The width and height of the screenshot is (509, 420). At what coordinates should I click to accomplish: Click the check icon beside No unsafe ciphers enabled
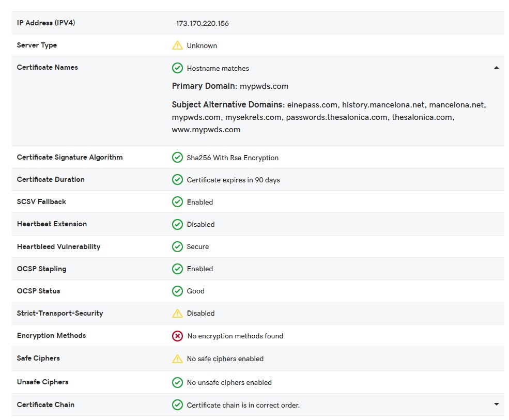(177, 382)
